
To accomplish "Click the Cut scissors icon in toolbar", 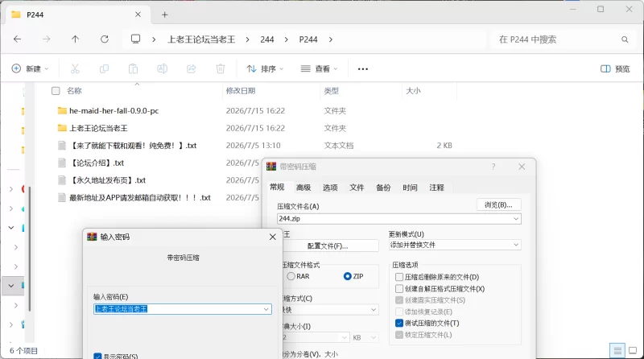I will [x=75, y=68].
